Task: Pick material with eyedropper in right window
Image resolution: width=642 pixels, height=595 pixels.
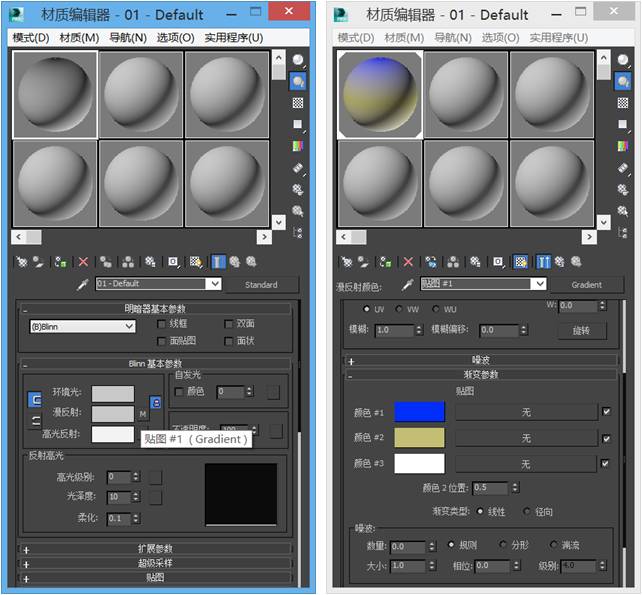Action: pos(407,285)
